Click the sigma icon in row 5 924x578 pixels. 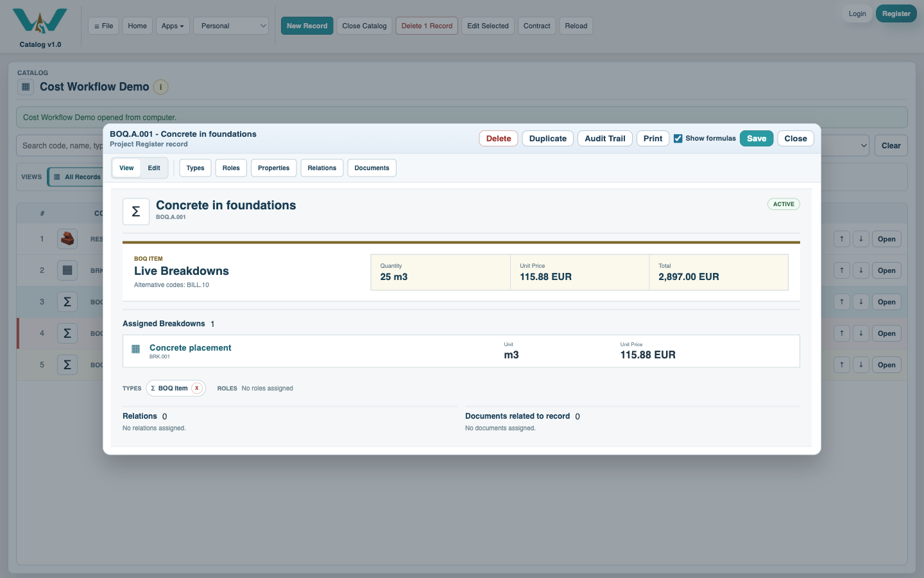point(67,365)
